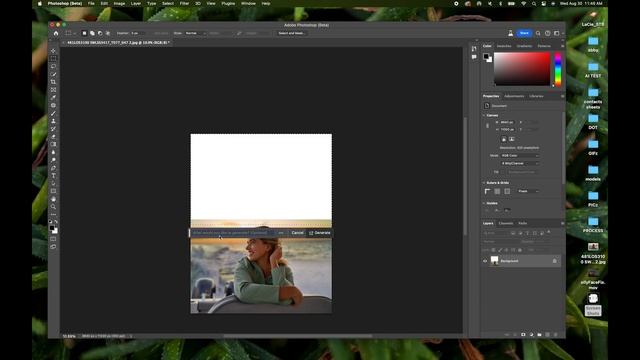The height and width of the screenshot is (360, 640).
Task: Select the Pen tool
Action: (53, 168)
